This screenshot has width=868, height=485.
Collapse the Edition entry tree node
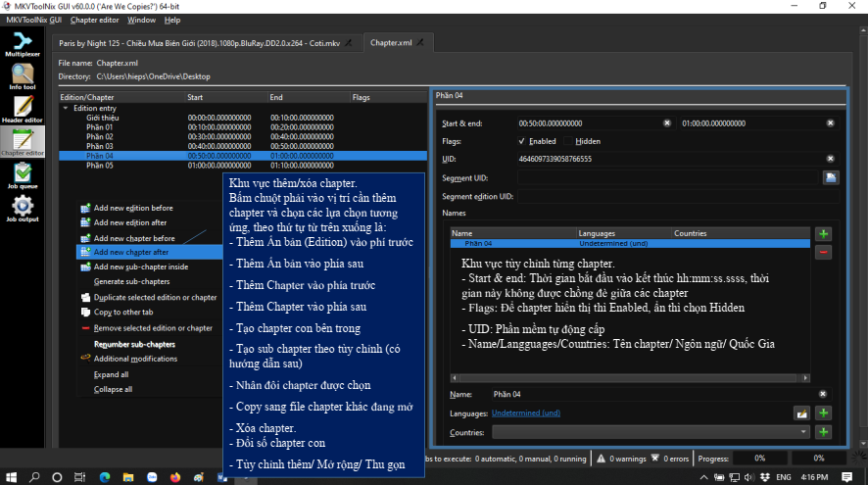pyautogui.click(x=66, y=108)
